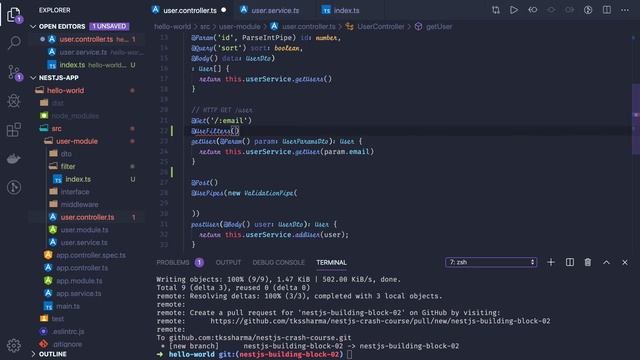Screen dimensions: 640x360
Task: Open app.controller.spec.ts file
Action: click(91, 255)
